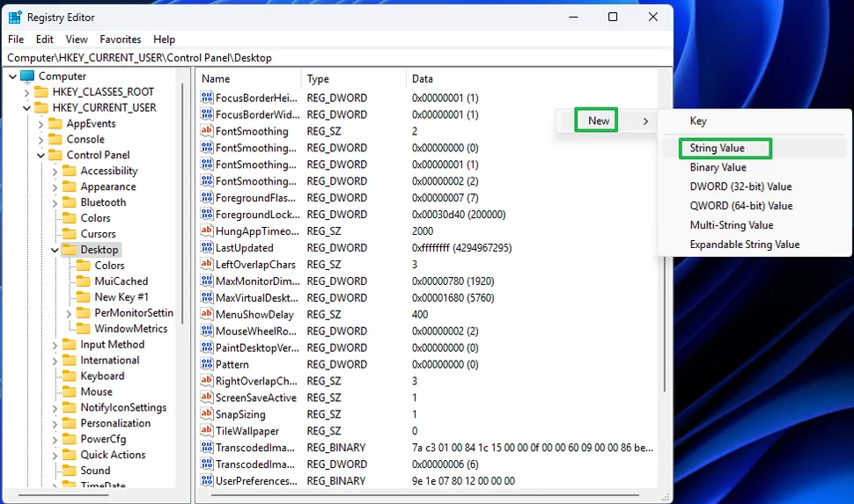Click the Computer icon in the tree
This screenshot has width=854, height=504.
(x=27, y=77)
